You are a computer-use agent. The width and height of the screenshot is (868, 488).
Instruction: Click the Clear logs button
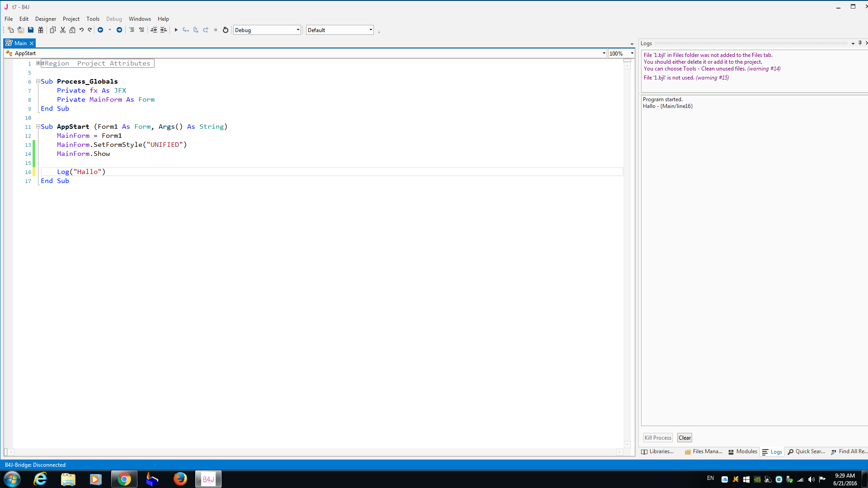point(684,437)
